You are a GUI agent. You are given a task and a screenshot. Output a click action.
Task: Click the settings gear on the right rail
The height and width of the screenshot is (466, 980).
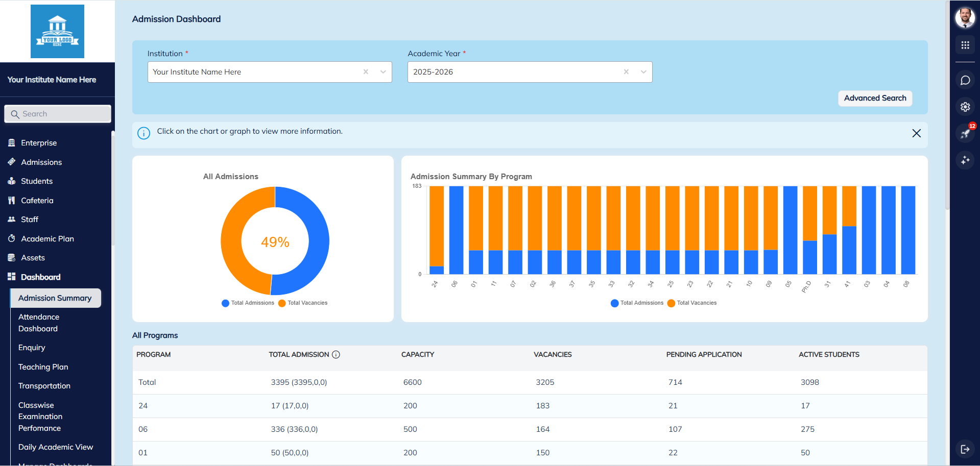(x=965, y=107)
